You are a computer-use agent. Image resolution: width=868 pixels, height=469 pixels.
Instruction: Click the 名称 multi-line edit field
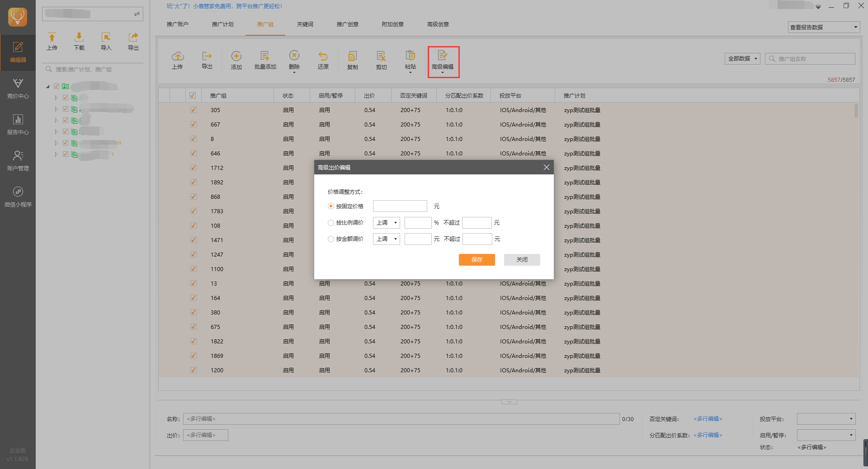tap(401, 419)
